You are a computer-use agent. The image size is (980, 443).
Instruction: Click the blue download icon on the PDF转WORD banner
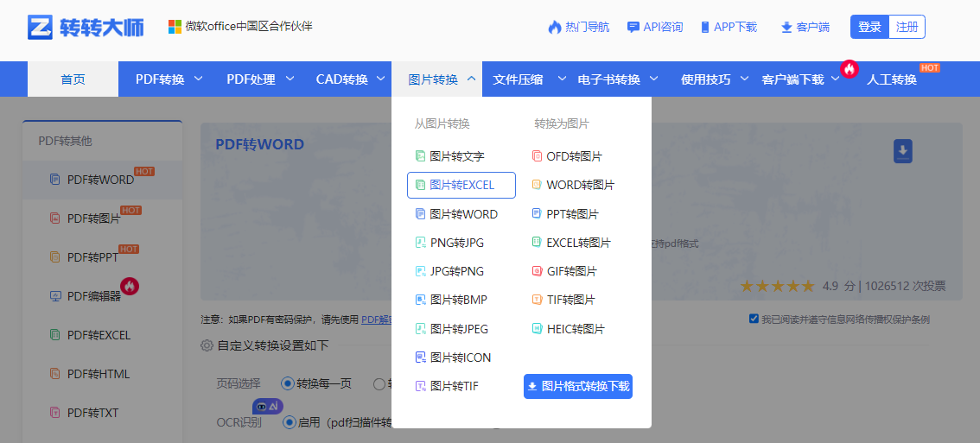click(x=902, y=151)
